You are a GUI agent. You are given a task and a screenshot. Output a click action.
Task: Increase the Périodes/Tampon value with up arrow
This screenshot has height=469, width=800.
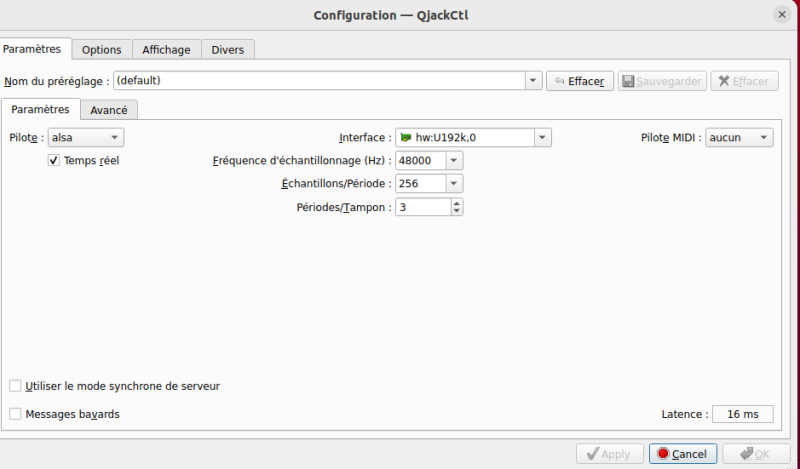point(457,203)
